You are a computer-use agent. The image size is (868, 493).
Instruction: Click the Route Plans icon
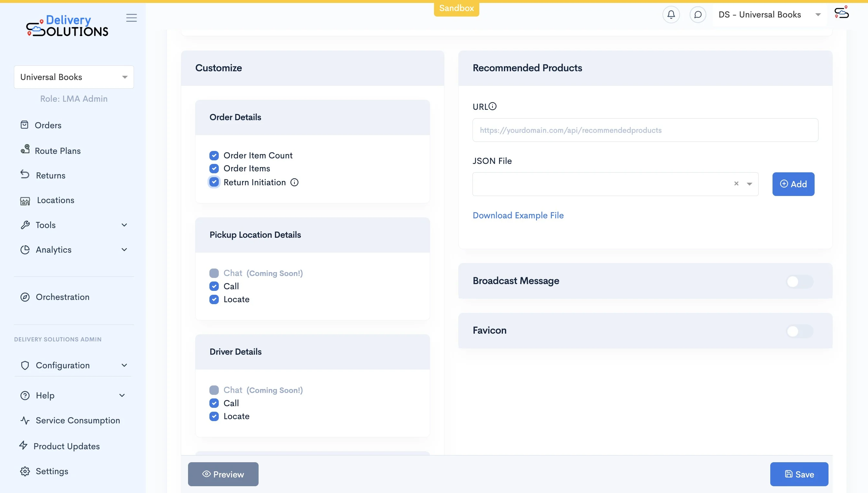pyautogui.click(x=25, y=149)
